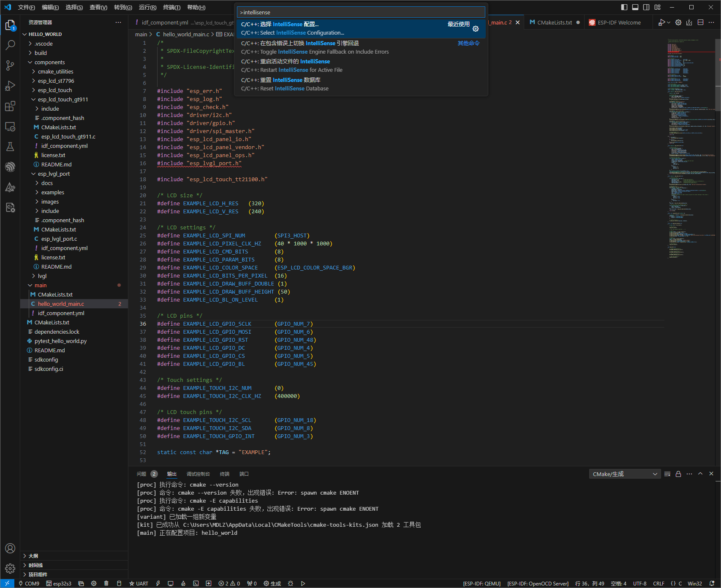Toggle the bottom panel visibility
This screenshot has width=721, height=588.
point(635,7)
